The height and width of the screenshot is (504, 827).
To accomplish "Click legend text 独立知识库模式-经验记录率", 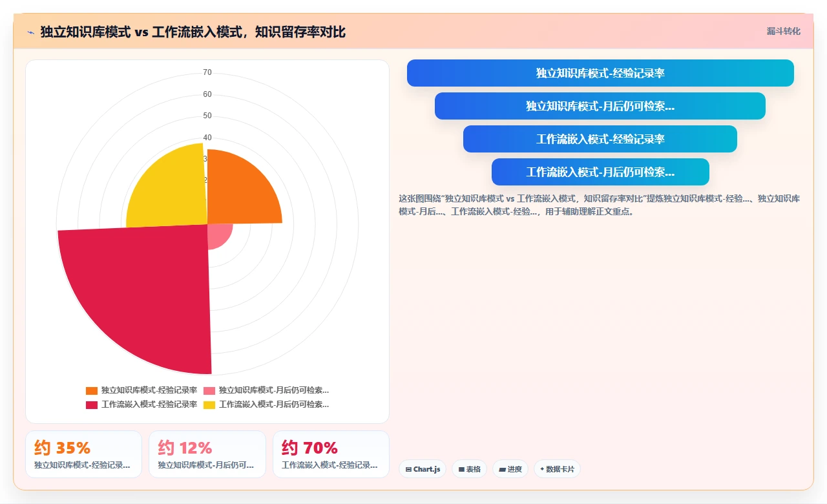I will click(149, 390).
